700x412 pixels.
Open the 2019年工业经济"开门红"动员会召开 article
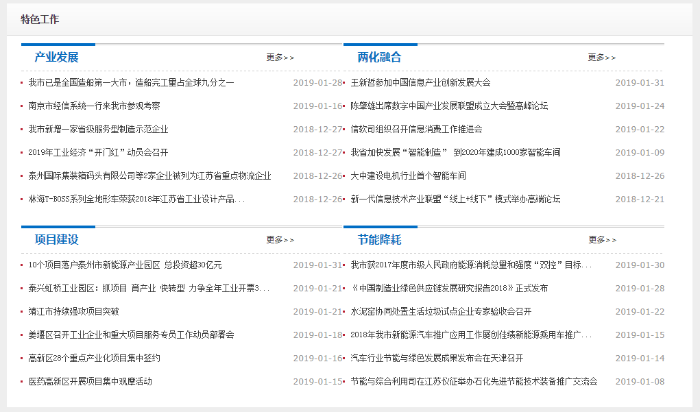[x=98, y=152]
